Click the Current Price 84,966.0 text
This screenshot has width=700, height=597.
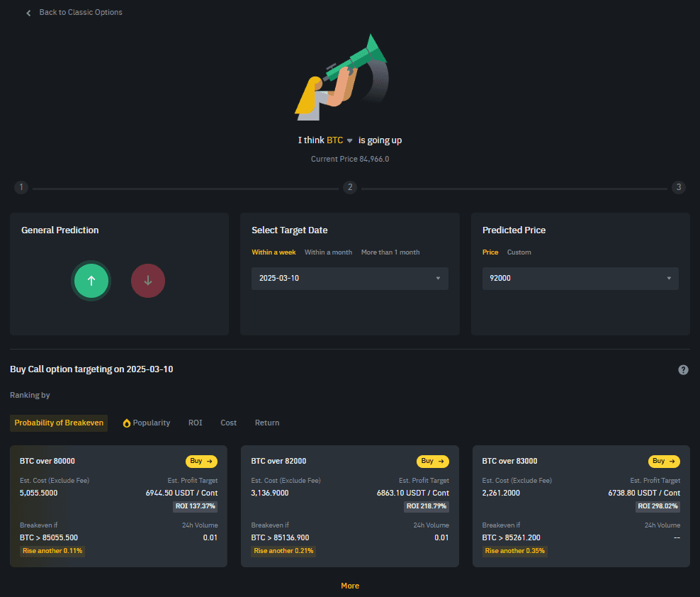[x=350, y=159]
